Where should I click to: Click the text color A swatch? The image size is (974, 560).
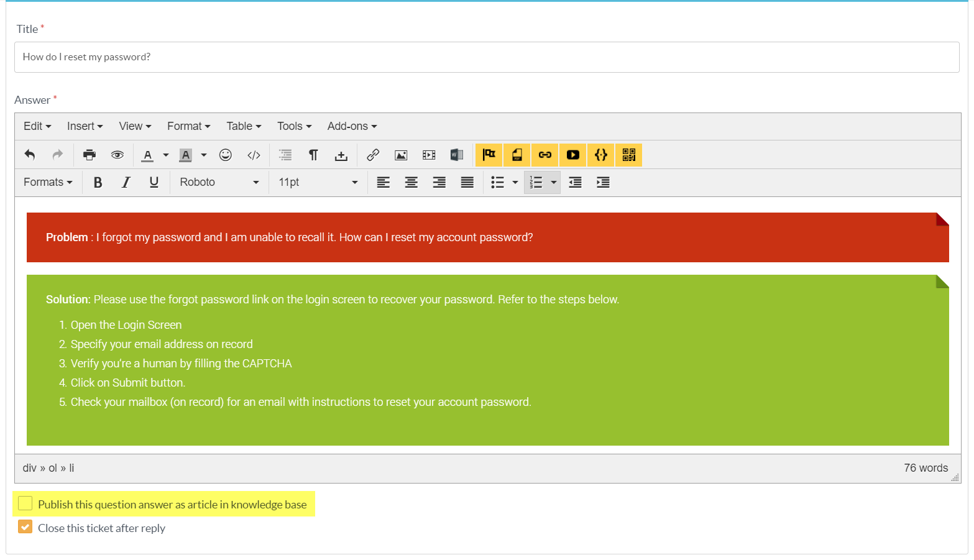(x=147, y=155)
